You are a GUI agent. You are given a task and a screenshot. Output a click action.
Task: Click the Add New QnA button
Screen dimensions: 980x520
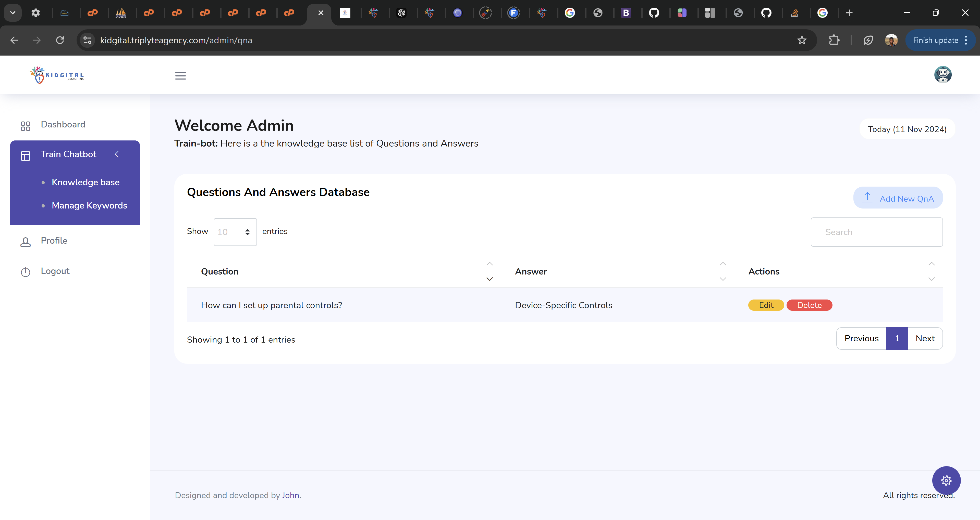pyautogui.click(x=898, y=198)
